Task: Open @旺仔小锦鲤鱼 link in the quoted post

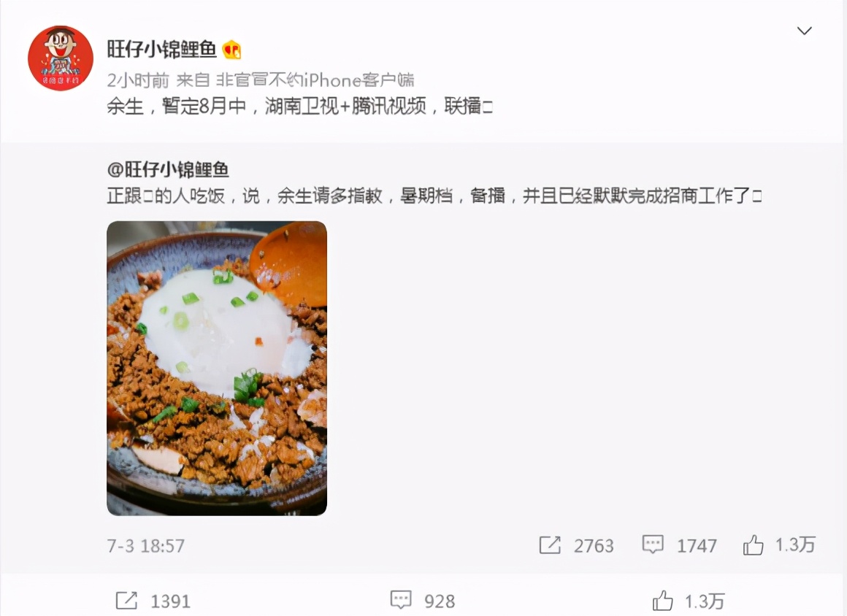Action: 168,169
